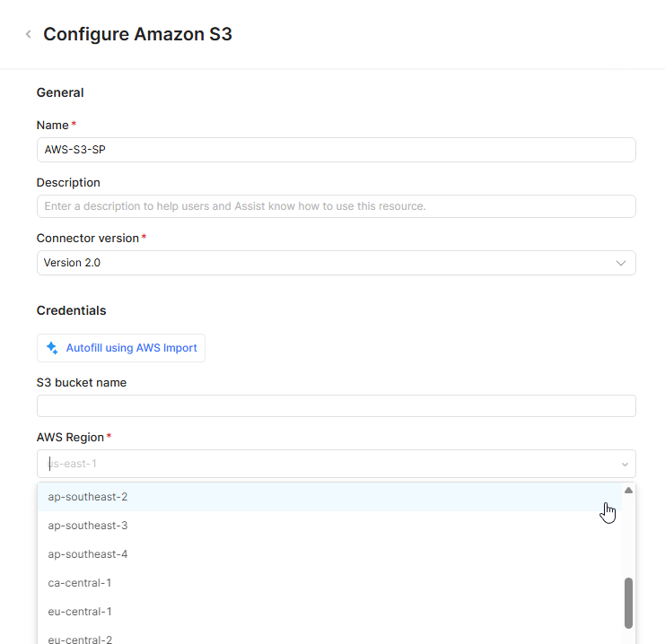Click the Configure Amazon S3 heading

pyautogui.click(x=137, y=34)
